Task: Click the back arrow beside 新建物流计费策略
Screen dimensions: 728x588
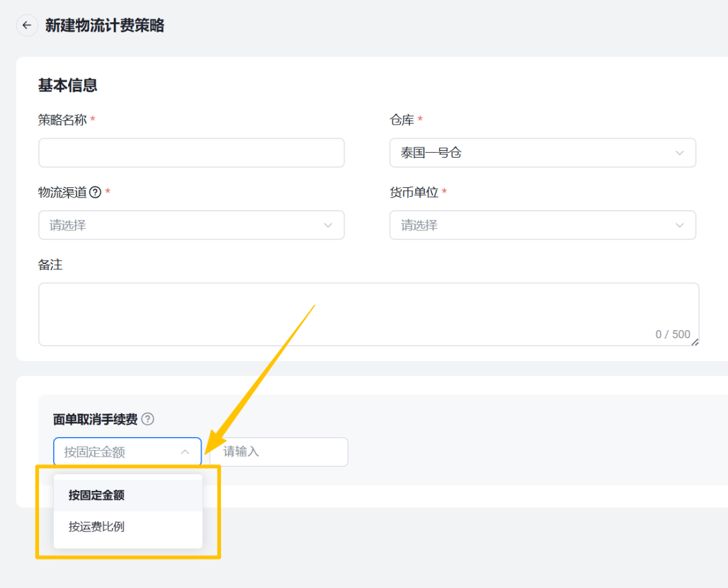Action: [x=27, y=26]
